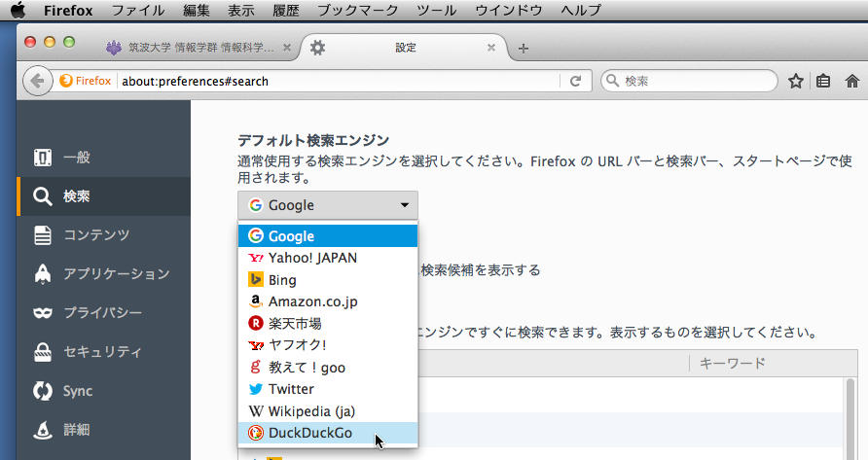
Task: Open the ファイル menu
Action: click(138, 10)
